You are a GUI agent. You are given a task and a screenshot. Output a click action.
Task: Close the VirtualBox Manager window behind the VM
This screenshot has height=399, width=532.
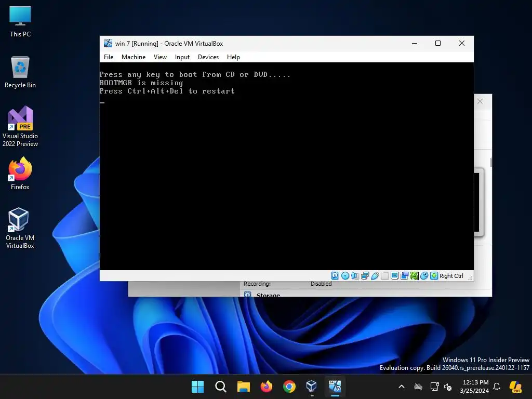click(480, 101)
